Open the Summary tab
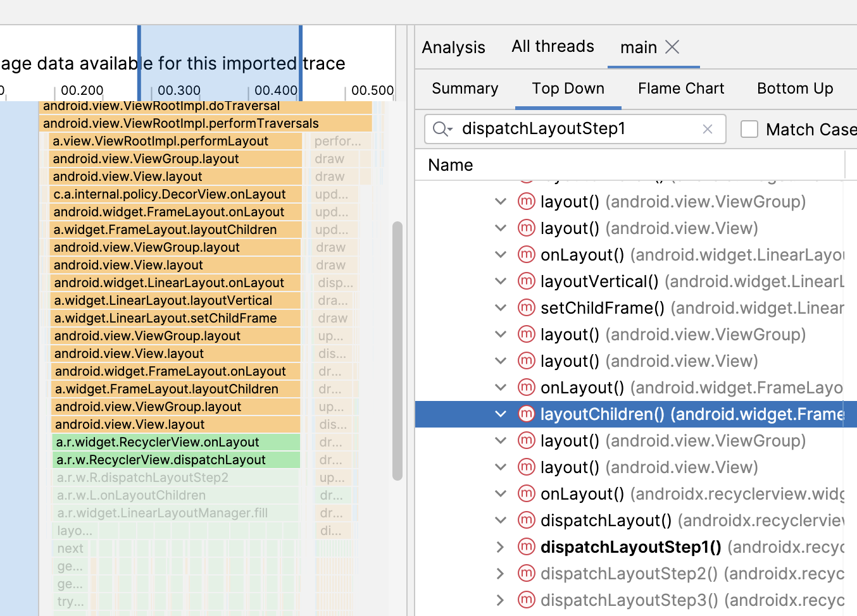 pos(465,89)
